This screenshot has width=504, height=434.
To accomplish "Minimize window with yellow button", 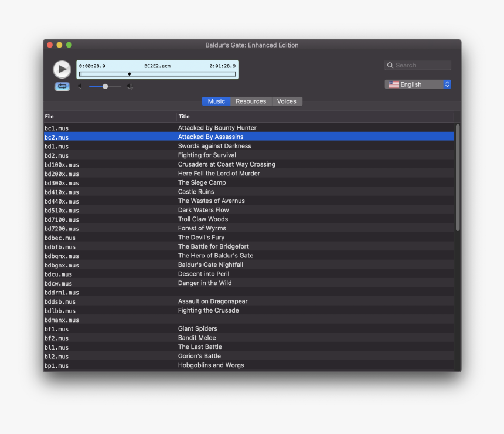I will (59, 45).
